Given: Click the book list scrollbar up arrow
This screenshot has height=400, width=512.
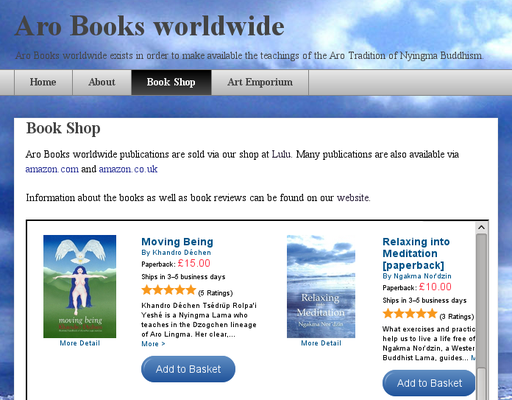Looking at the screenshot, I should click(481, 227).
